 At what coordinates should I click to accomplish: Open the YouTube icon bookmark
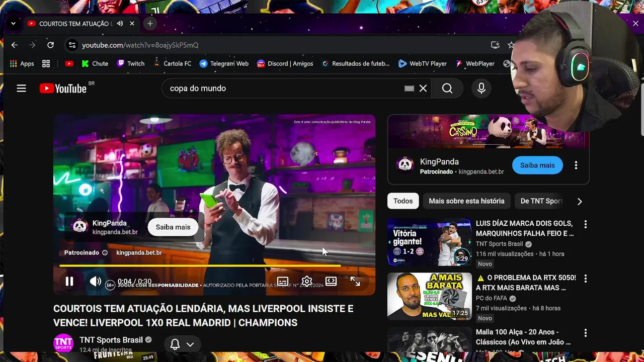[x=69, y=64]
